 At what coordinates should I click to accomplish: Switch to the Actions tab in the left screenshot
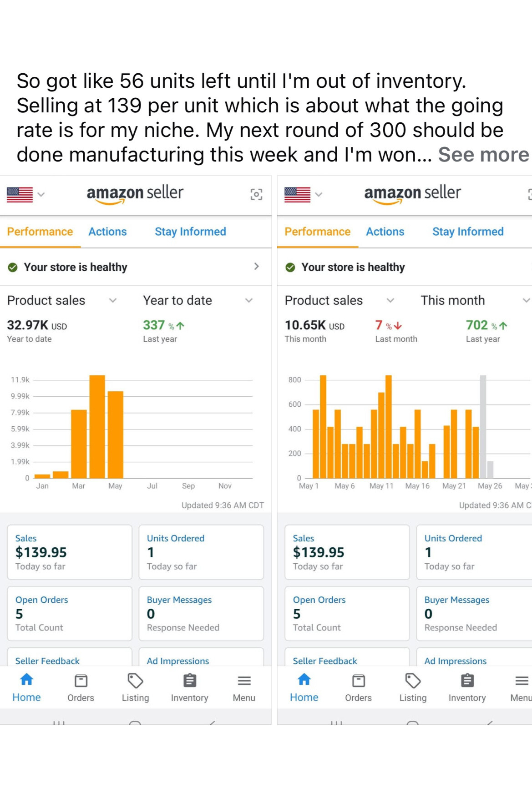(x=107, y=232)
